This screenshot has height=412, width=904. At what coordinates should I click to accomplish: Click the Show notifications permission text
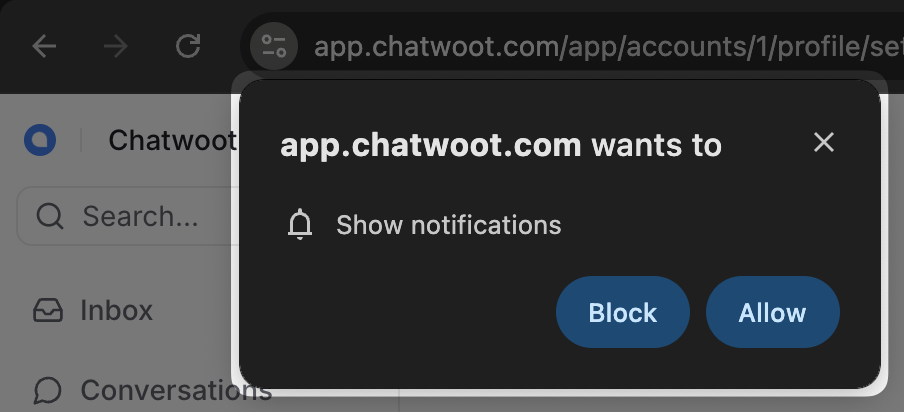tap(449, 225)
